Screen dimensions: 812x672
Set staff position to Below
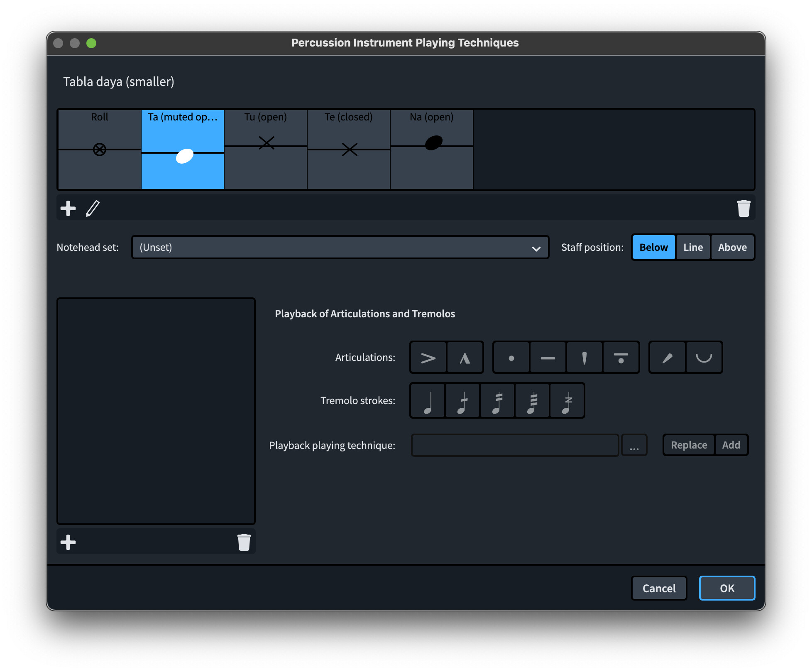click(653, 248)
